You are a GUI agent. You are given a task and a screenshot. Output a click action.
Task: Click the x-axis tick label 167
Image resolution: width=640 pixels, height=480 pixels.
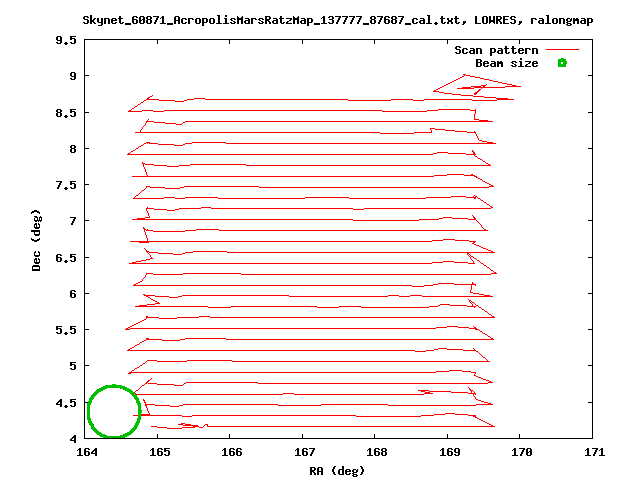pos(304,452)
